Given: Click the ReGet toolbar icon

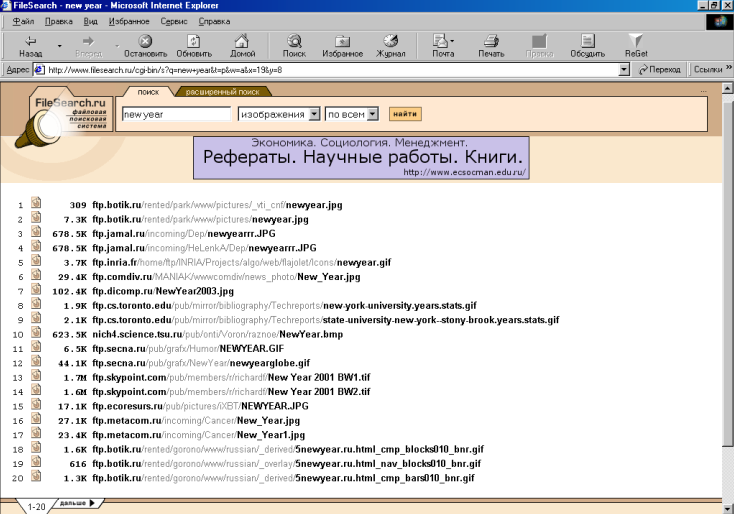Looking at the screenshot, I should (x=636, y=46).
